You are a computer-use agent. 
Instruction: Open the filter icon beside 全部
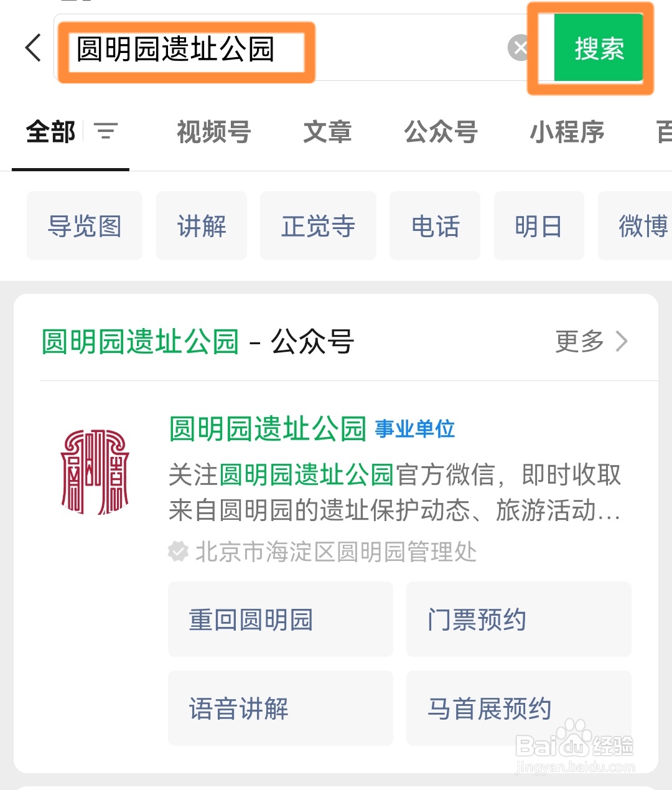106,131
